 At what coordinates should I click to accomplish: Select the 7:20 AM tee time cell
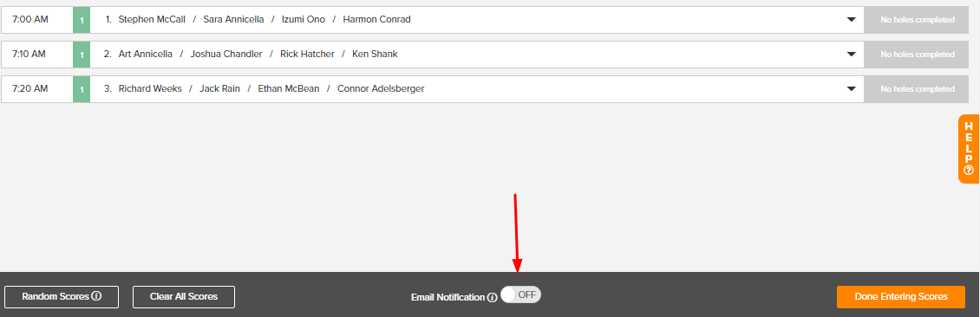point(37,89)
